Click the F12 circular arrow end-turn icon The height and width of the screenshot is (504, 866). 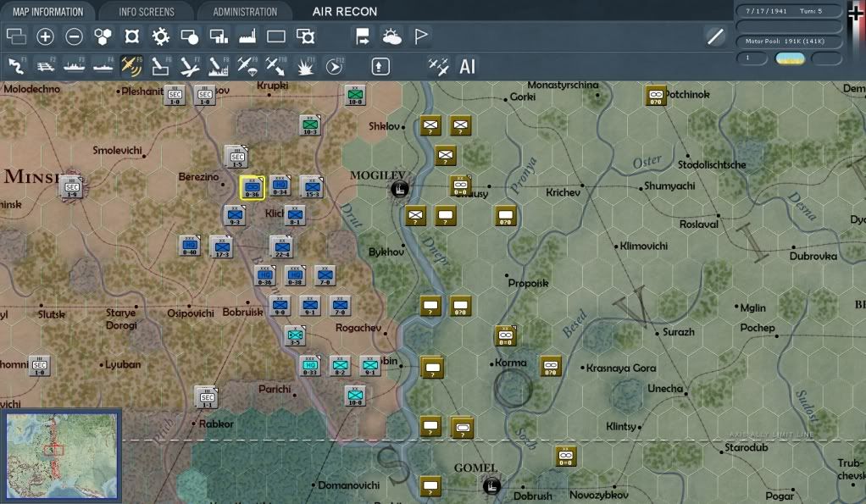pos(334,67)
